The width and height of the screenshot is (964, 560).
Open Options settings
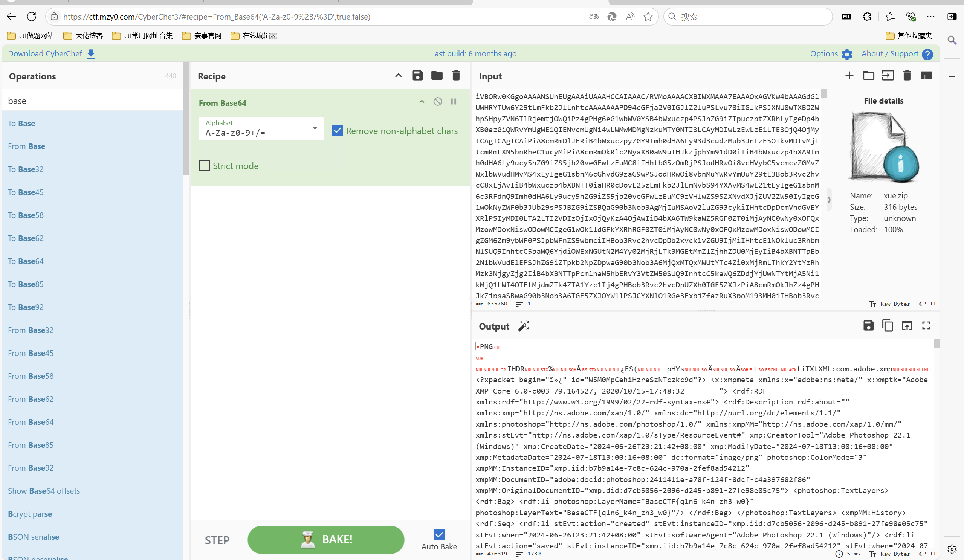click(831, 54)
